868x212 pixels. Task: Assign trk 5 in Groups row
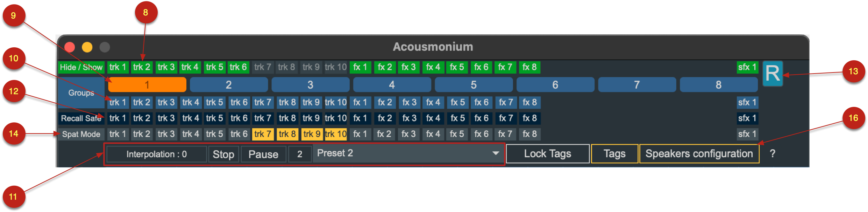(x=214, y=102)
